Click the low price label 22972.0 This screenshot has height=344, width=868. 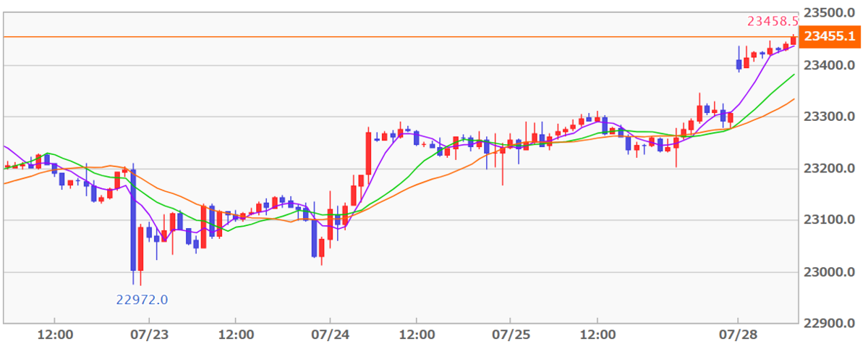pos(142,298)
